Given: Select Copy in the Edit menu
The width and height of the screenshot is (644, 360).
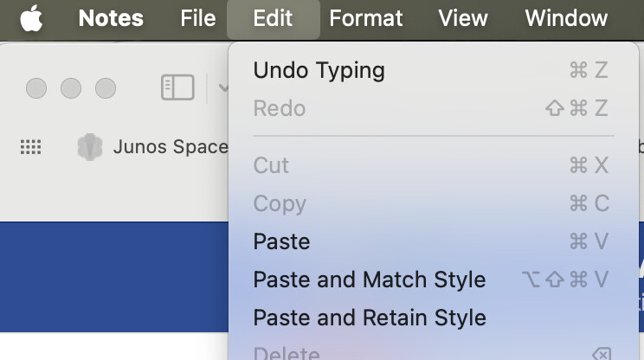Looking at the screenshot, I should [x=280, y=203].
